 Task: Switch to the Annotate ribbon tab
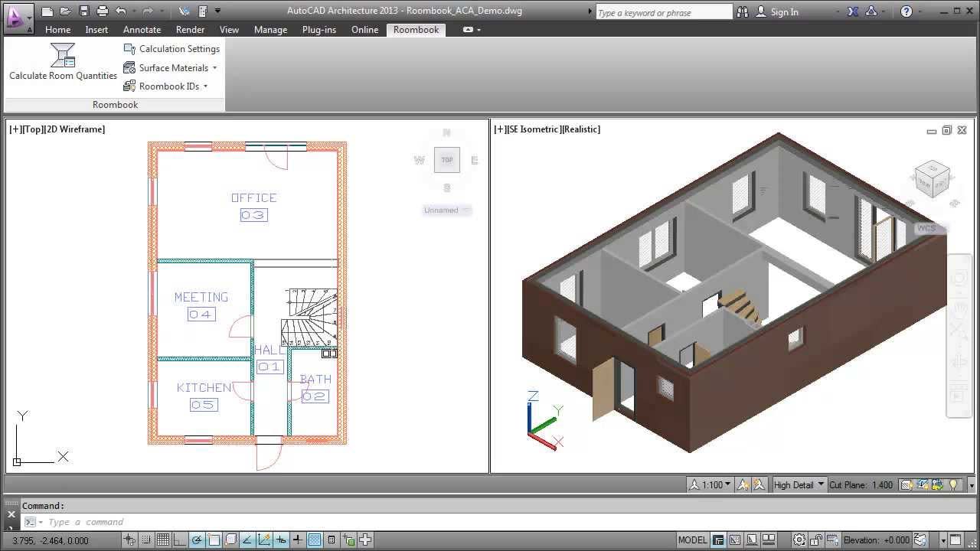142,30
